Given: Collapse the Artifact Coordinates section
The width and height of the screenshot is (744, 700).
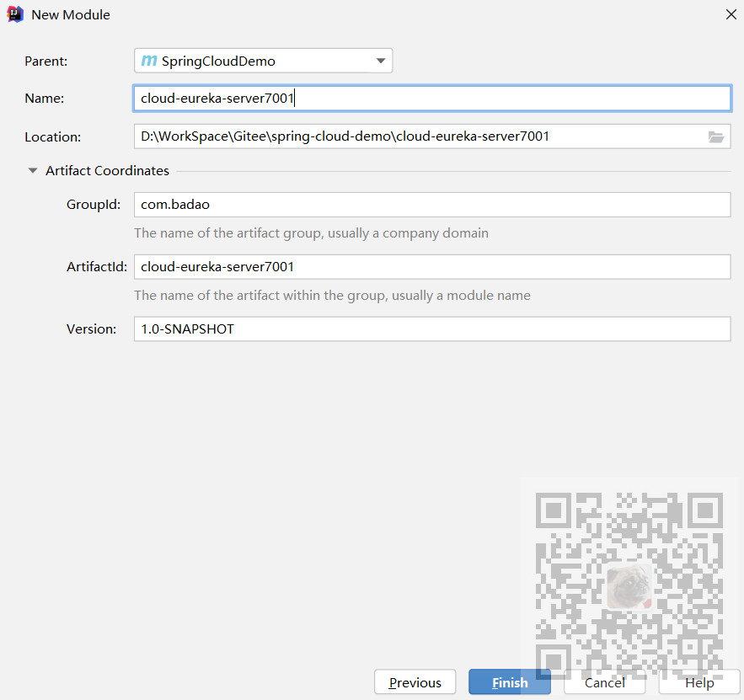Looking at the screenshot, I should point(33,171).
